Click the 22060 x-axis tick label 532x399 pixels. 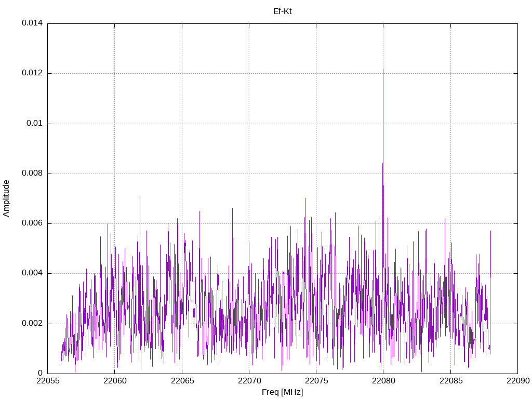click(x=114, y=382)
